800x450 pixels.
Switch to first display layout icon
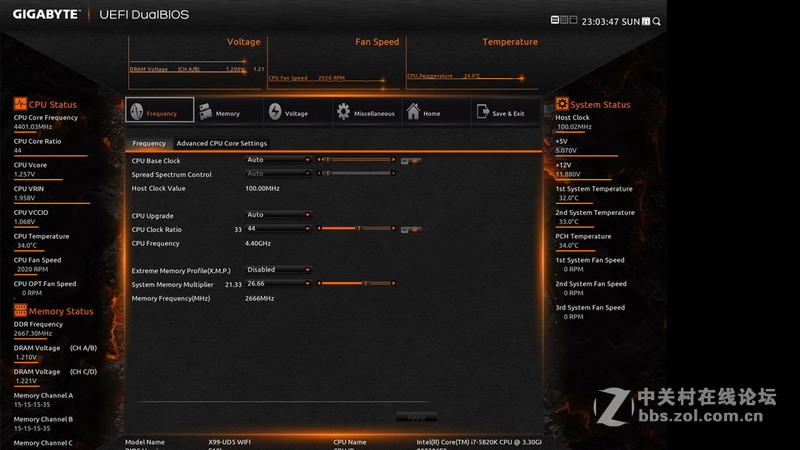555,20
